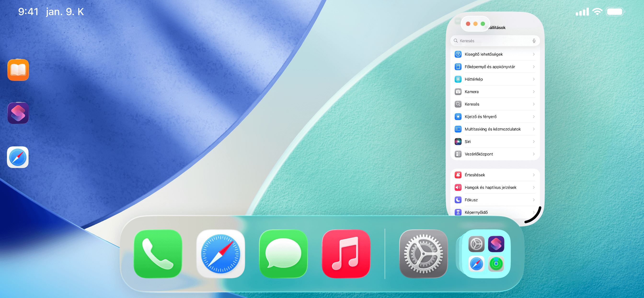This screenshot has width=644, height=298.
Task: Open Értesítések notification settings
Action: click(475, 175)
